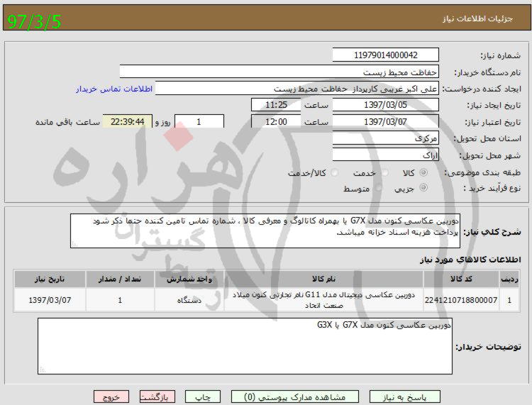Select the کالا/خدمت radio button

335,172
